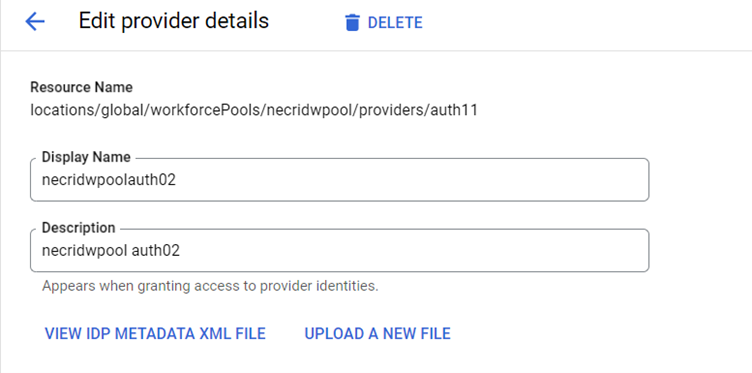Click the trash can delete icon

pos(352,23)
